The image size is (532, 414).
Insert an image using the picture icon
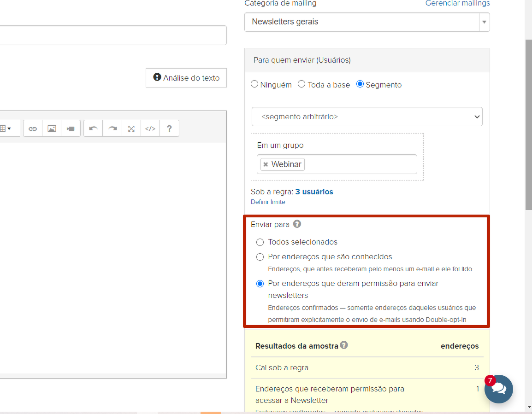pos(52,128)
